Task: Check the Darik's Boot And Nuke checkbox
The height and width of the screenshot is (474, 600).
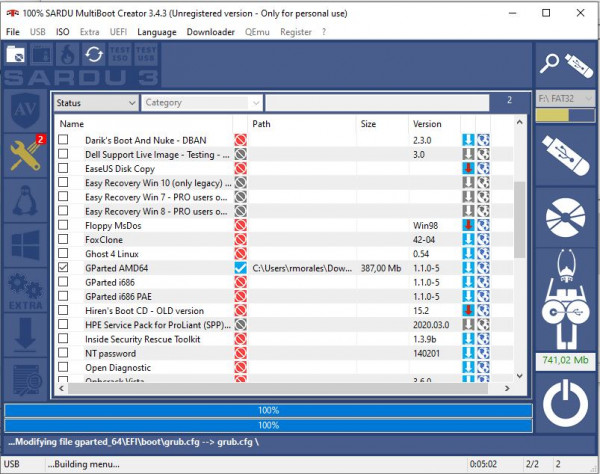Action: [x=63, y=140]
